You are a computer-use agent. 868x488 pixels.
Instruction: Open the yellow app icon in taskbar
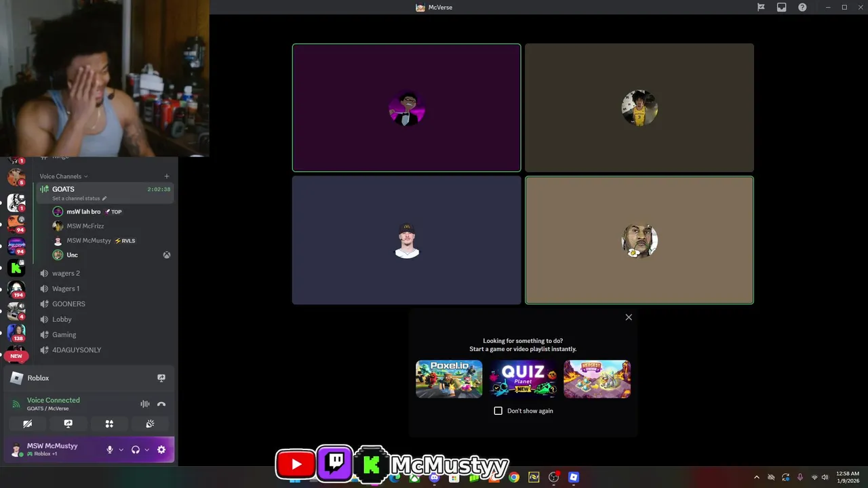pos(534,477)
